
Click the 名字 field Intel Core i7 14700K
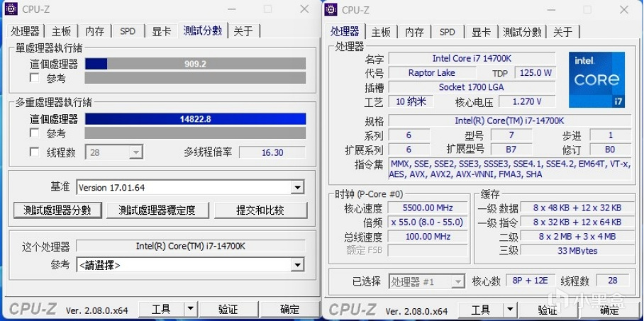[472, 58]
